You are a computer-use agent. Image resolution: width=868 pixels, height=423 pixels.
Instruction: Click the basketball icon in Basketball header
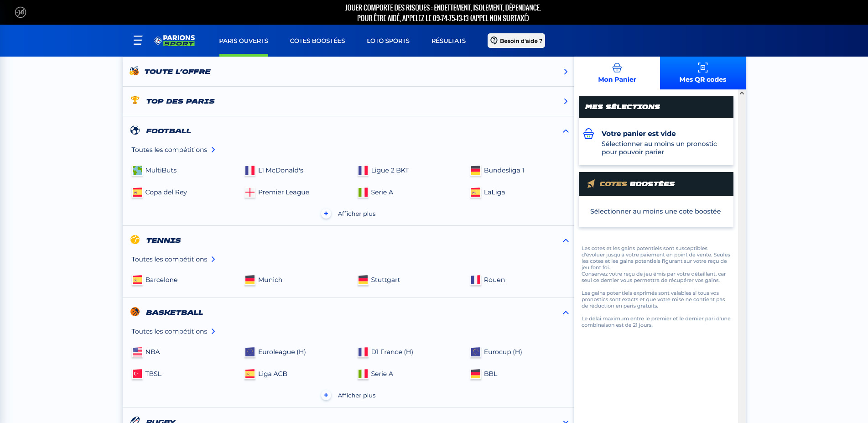[135, 312]
